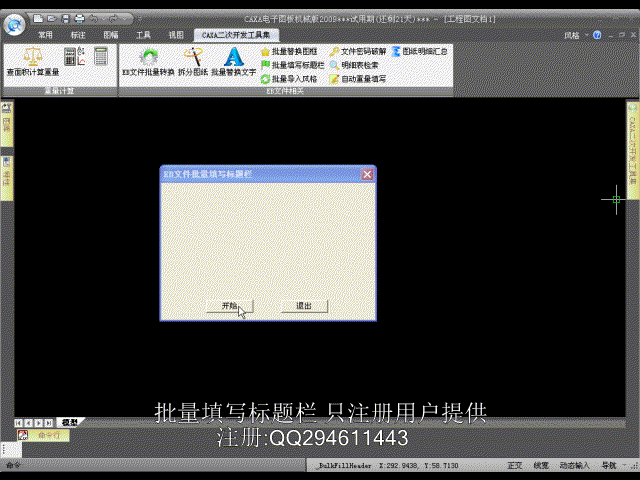This screenshot has width=640, height=480.
Task: Close the EB文件批量填写标题栏 dialog
Action: click(367, 174)
